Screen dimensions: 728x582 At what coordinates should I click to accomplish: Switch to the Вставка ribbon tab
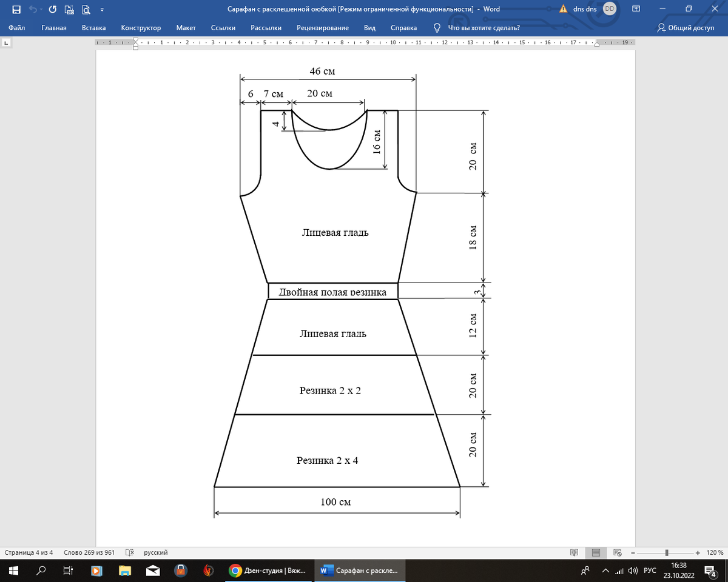pyautogui.click(x=94, y=28)
